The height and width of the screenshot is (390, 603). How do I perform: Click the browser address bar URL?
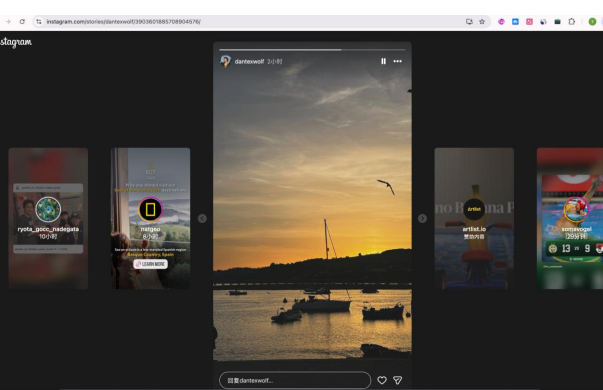click(123, 22)
